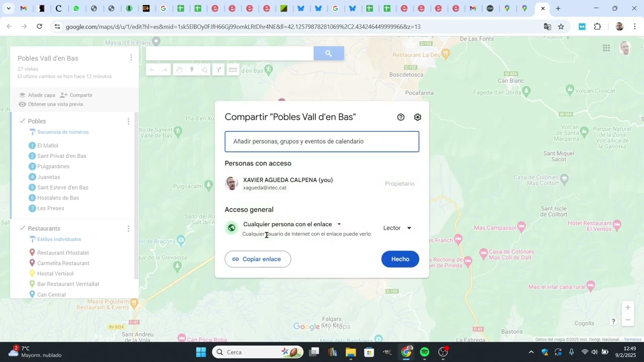This screenshot has width=644, height=362.
Task: Open Spotify from taskbar
Action: (425, 352)
